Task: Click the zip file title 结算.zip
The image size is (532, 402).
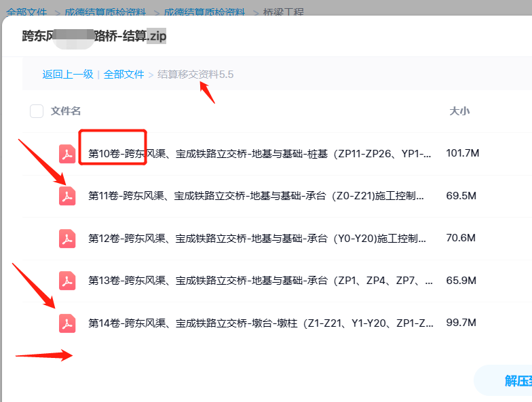Action: pyautogui.click(x=94, y=36)
